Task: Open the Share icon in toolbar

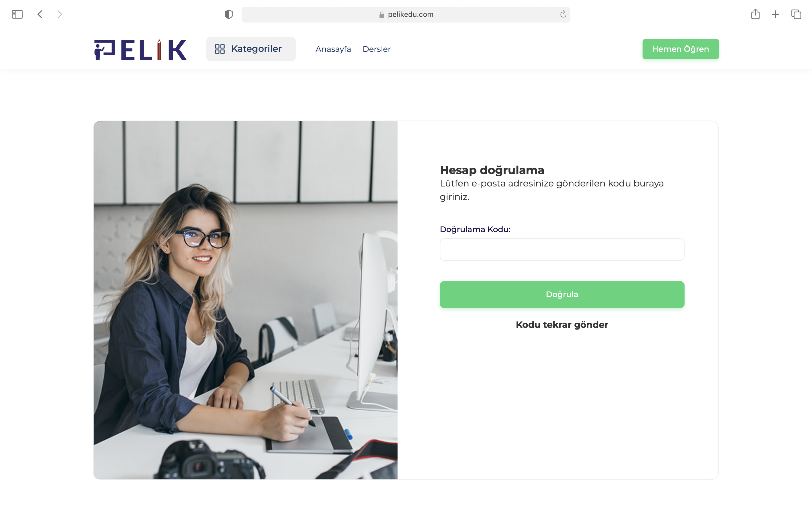Action: (x=755, y=14)
